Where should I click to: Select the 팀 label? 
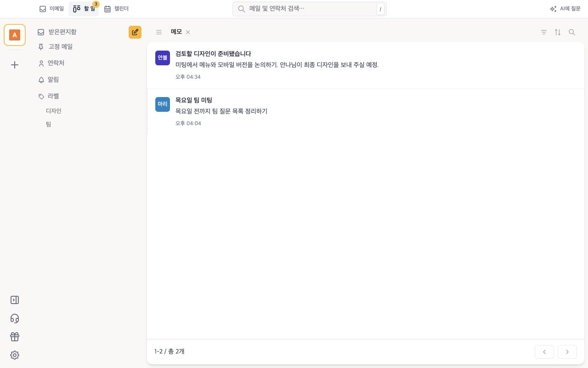click(48, 124)
